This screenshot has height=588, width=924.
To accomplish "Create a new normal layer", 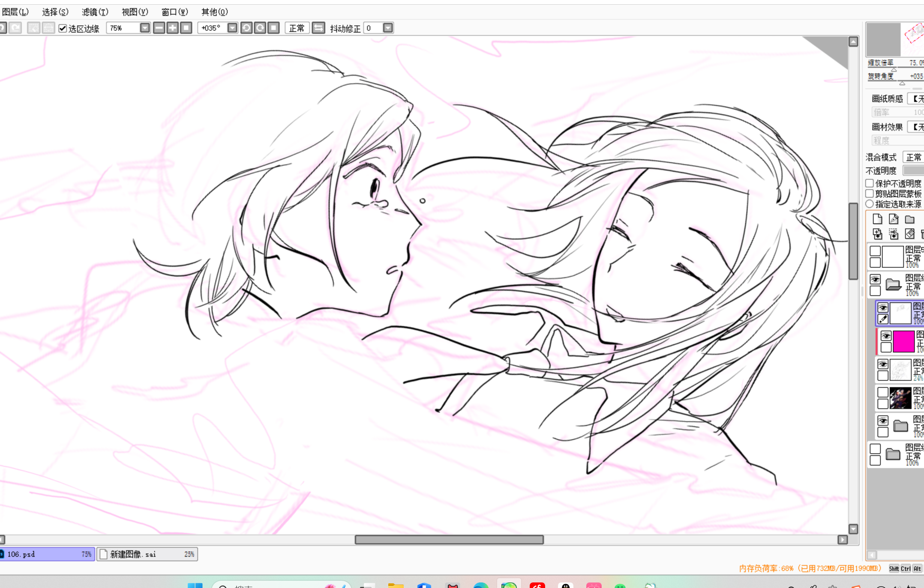I will pos(877,219).
